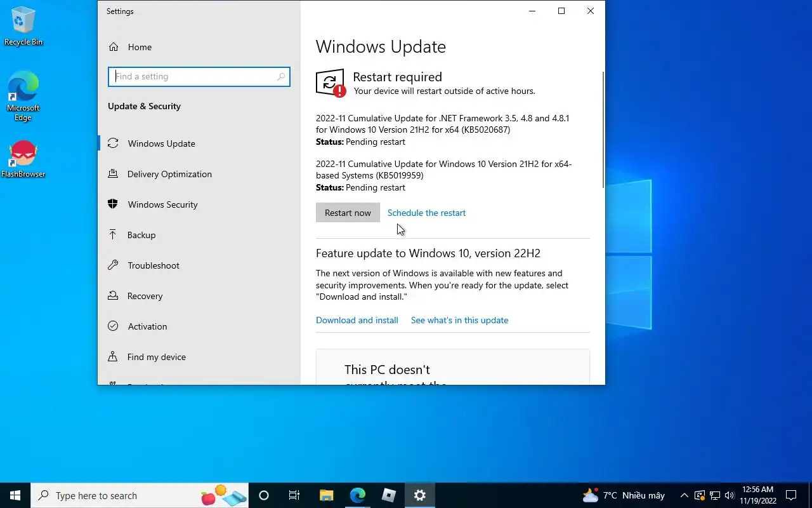Open FlashBrowser desktop shortcut

click(23, 159)
